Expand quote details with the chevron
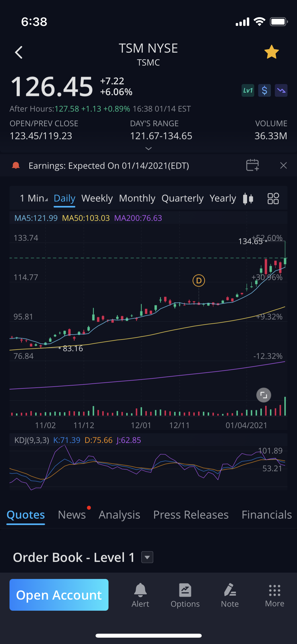Screen dimensions: 297x644 pos(148,149)
